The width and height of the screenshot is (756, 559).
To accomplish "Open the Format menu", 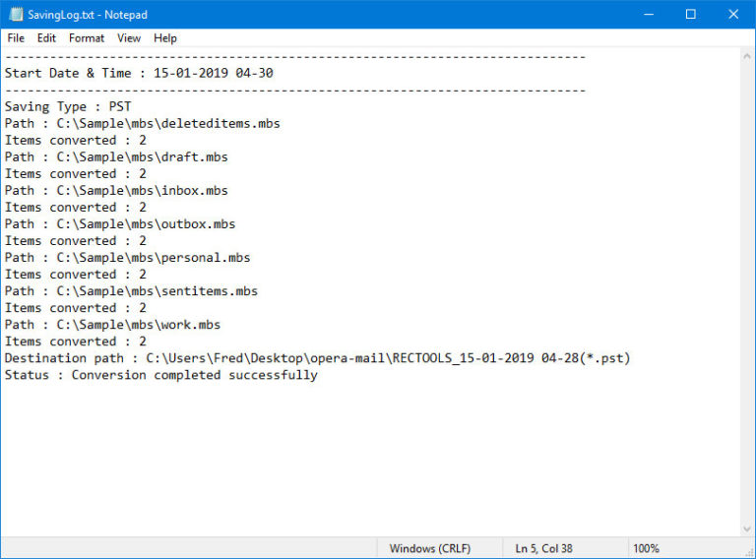I will tap(87, 38).
